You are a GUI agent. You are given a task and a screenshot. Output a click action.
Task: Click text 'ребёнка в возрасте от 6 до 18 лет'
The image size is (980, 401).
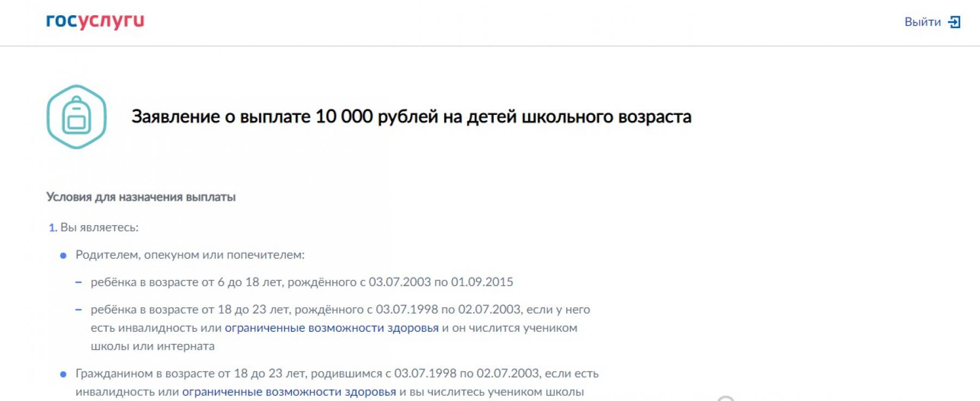187,282
